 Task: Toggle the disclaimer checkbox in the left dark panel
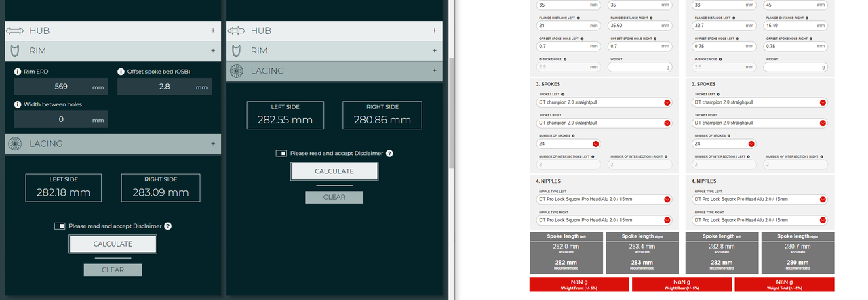[60, 226]
